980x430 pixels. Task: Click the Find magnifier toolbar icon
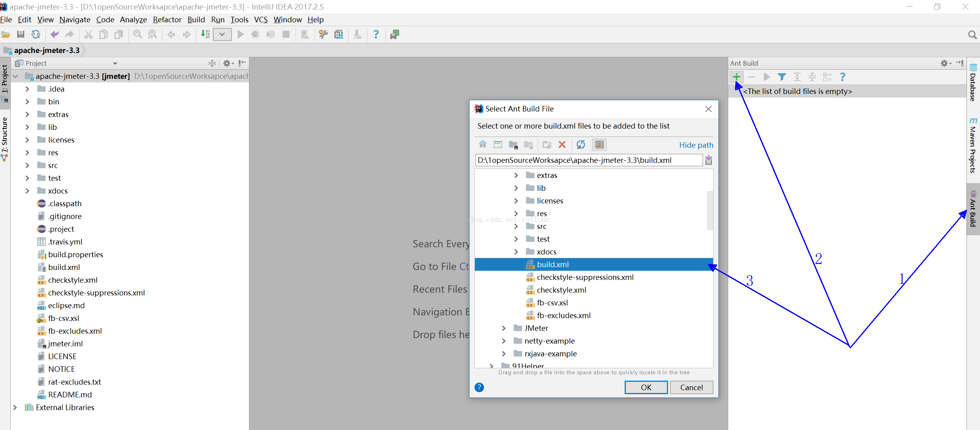(x=137, y=35)
